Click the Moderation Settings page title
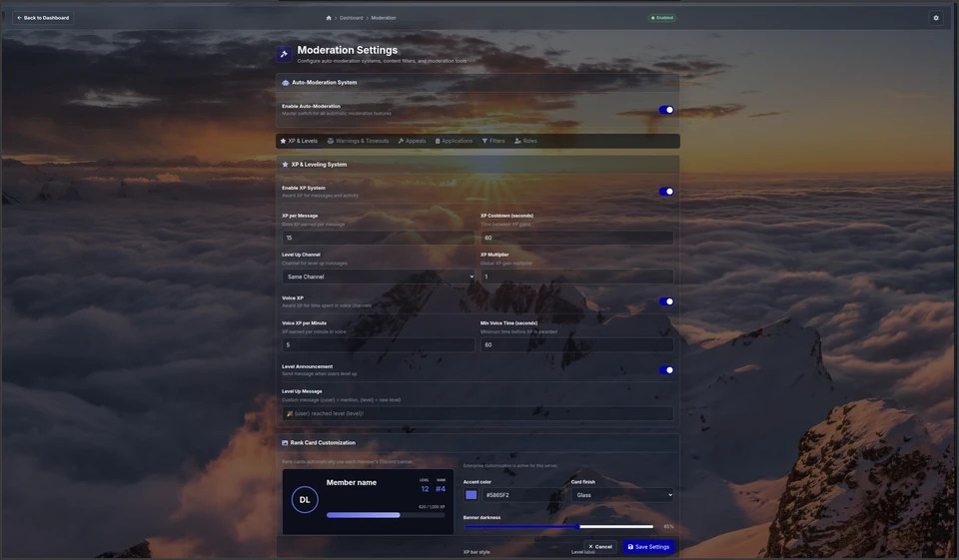This screenshot has height=560, width=959. point(347,50)
